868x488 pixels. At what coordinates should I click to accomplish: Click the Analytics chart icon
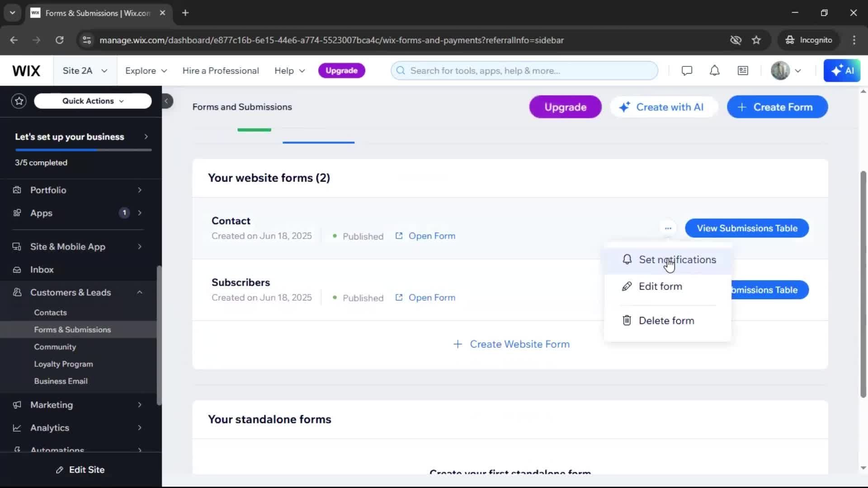[x=17, y=428]
